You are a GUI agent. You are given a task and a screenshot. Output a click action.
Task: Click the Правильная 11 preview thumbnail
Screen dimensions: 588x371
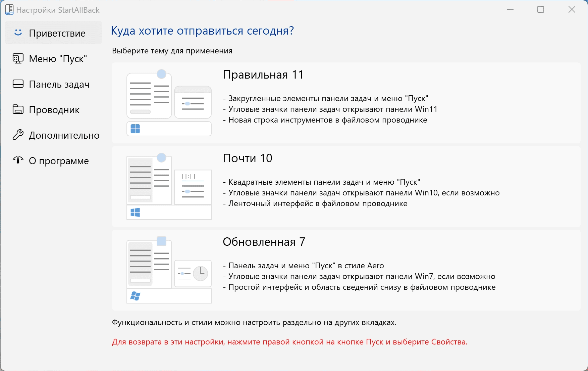tap(169, 103)
